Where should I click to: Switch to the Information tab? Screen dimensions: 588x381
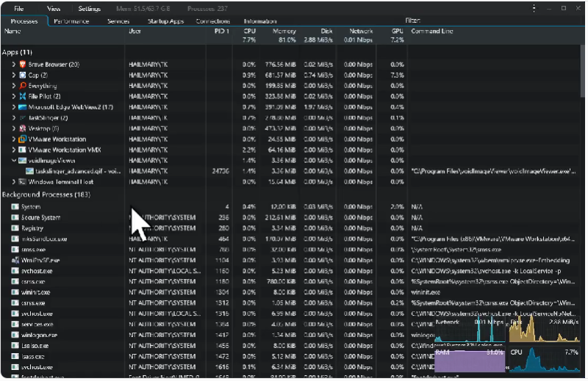click(260, 21)
